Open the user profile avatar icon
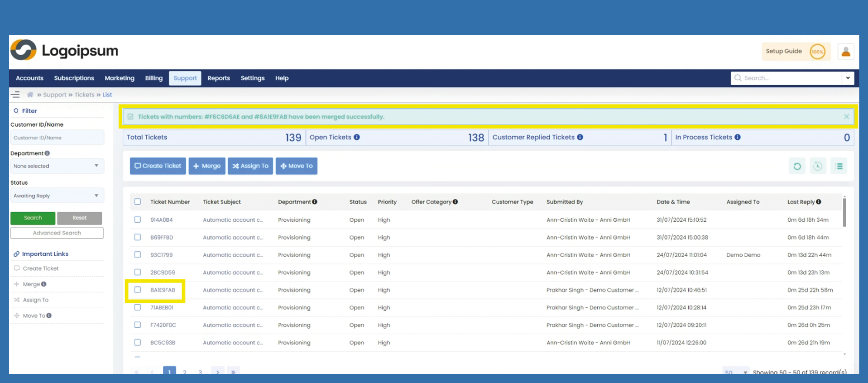 click(x=845, y=52)
